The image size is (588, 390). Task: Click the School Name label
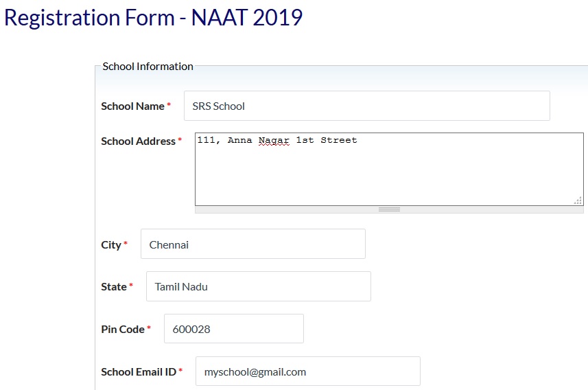(x=132, y=106)
